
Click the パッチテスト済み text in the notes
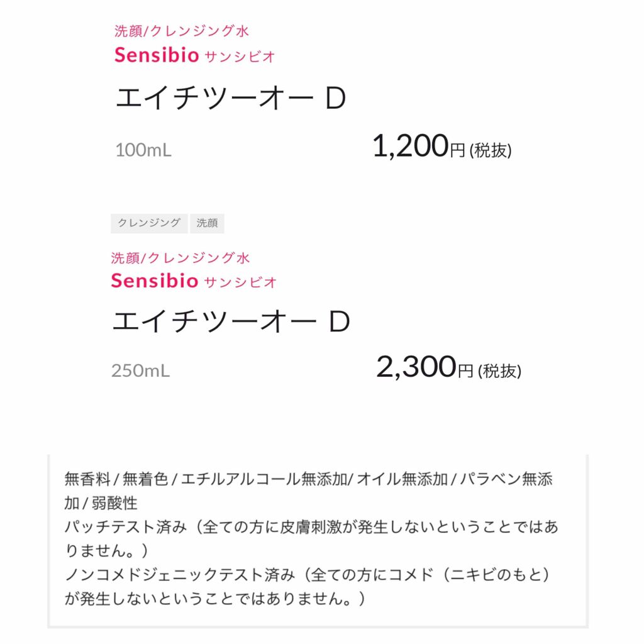pyautogui.click(x=126, y=527)
